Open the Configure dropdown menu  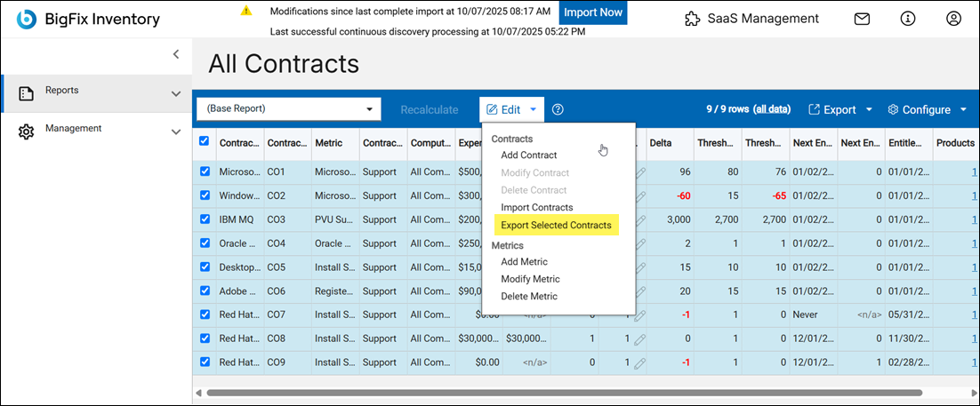[928, 110]
